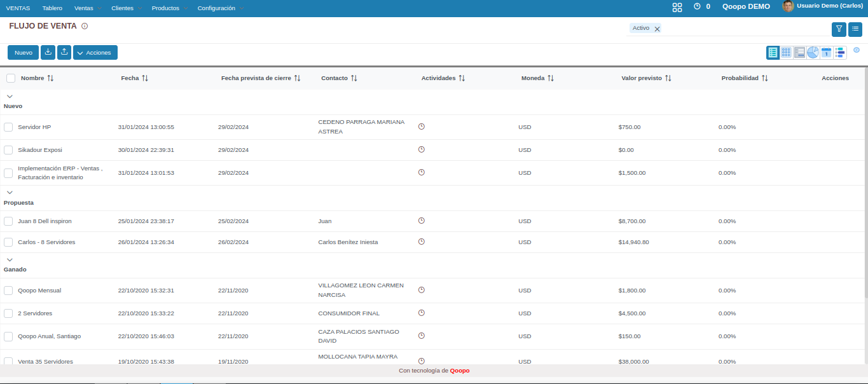Switch to calendar view

coord(826,53)
